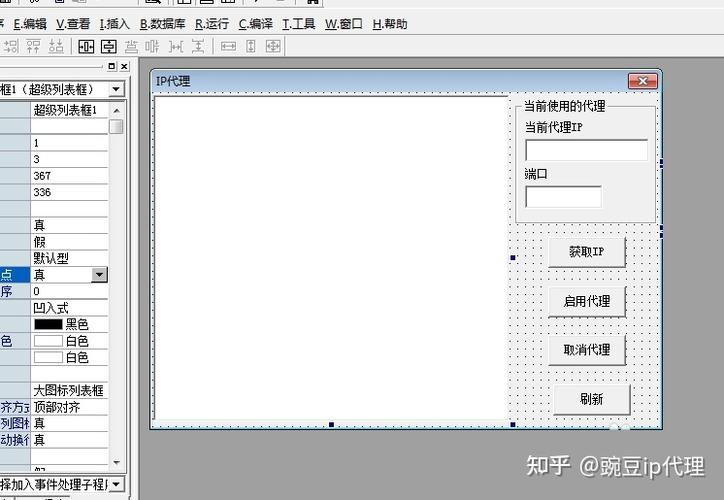The image size is (724, 500).
Task: Click the make same width and height icon
Action: 273,46
